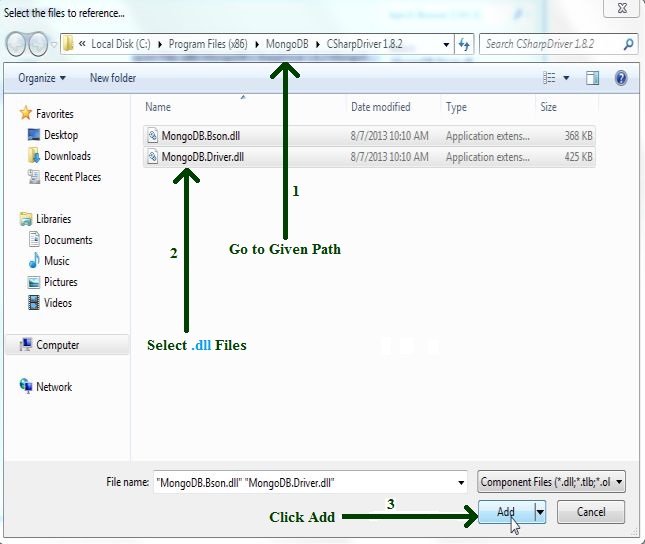Click the Network icon
The image size is (645, 544).
[26, 386]
